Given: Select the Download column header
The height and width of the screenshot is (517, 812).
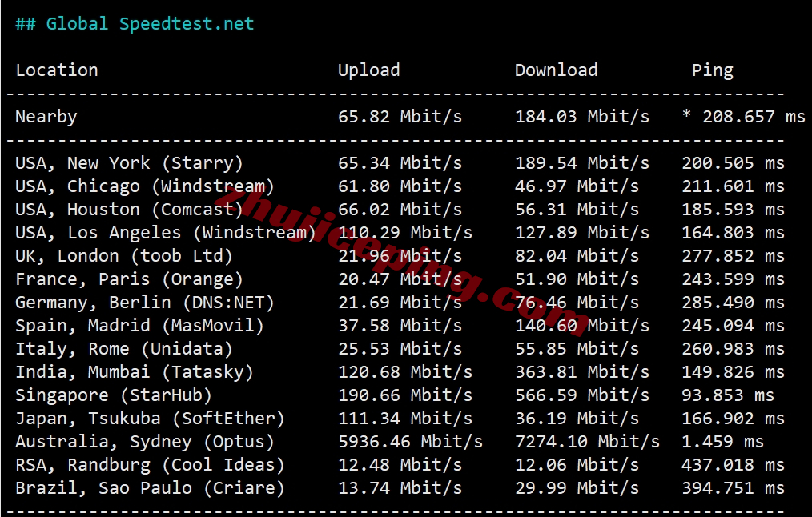Looking at the screenshot, I should click(557, 70).
